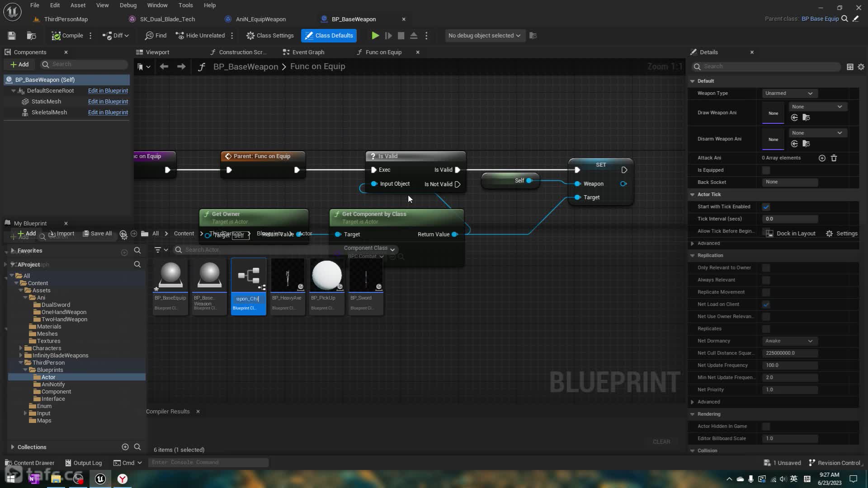Add an element to Attack Ani array
This screenshot has width=868, height=488.
point(822,158)
